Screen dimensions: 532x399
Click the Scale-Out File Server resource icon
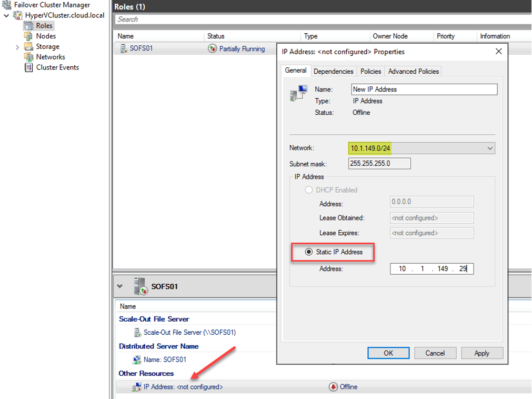pyautogui.click(x=137, y=333)
